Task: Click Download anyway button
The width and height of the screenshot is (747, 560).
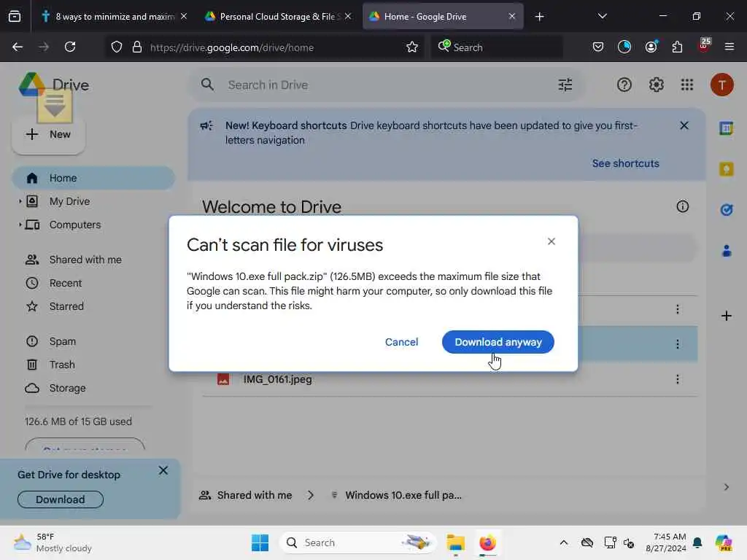Action: click(x=498, y=342)
